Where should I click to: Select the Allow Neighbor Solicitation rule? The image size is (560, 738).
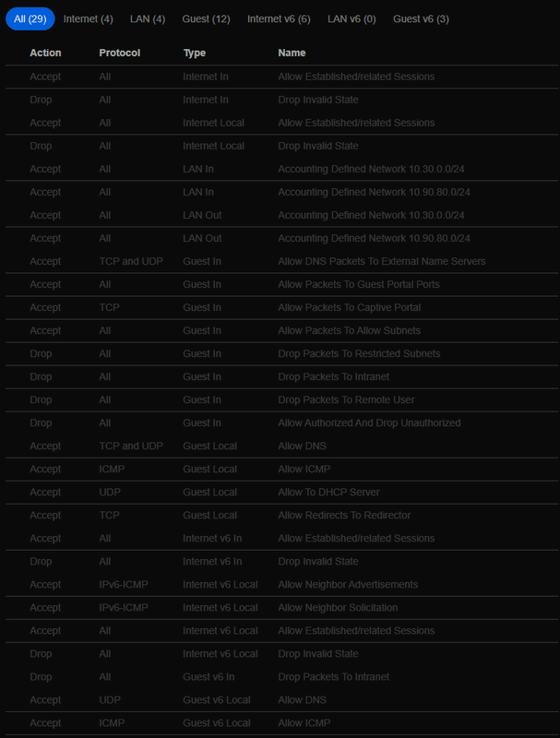(x=338, y=607)
